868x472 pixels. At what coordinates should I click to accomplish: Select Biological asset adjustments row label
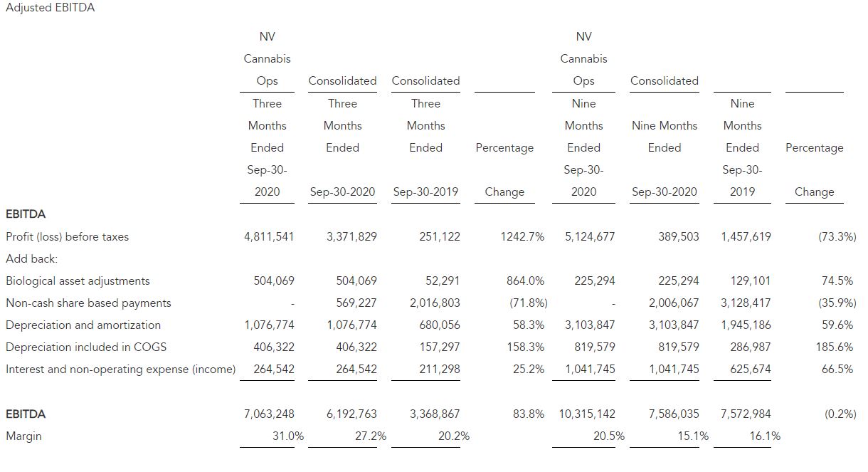click(78, 281)
